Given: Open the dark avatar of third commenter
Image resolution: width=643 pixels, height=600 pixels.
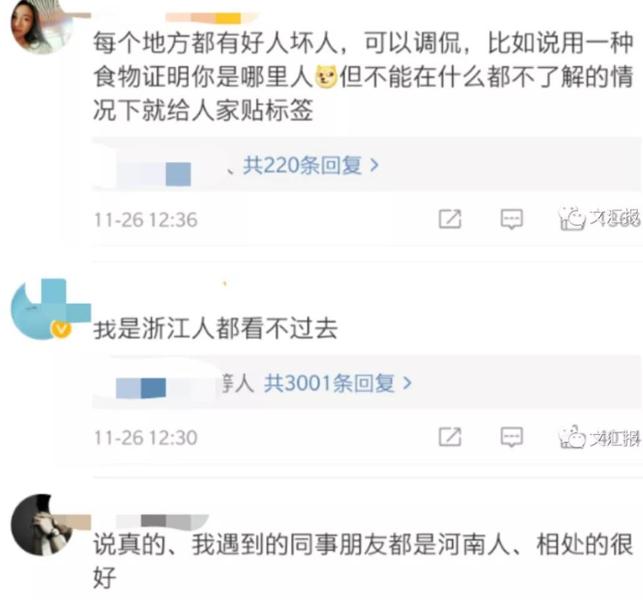Looking at the screenshot, I should (41, 525).
